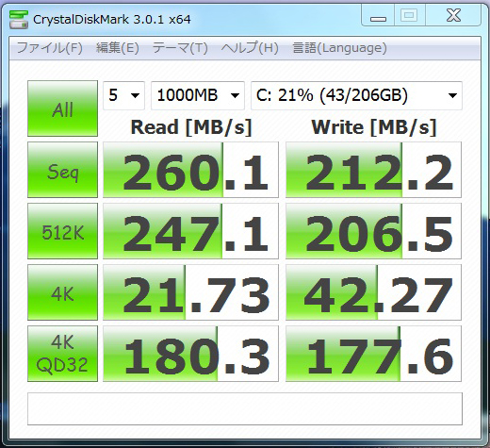Start the Seq benchmark test
This screenshot has width=490, height=448.
[62, 170]
